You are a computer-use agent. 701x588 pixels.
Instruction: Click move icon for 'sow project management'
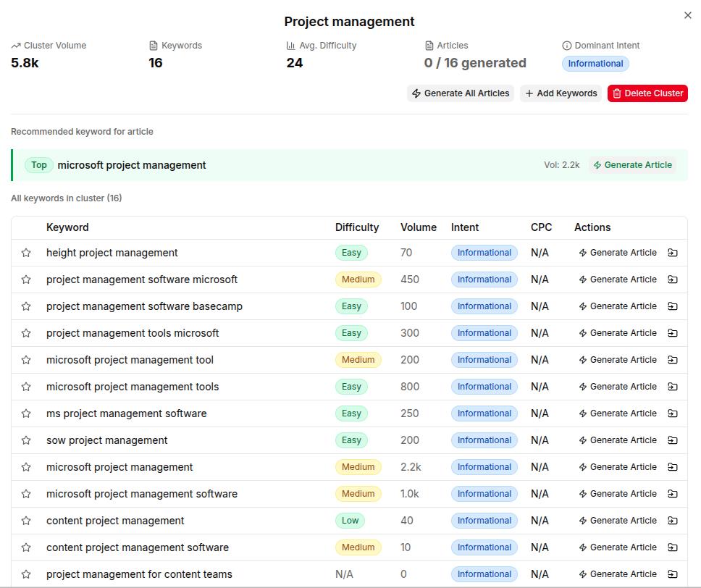pyautogui.click(x=672, y=440)
